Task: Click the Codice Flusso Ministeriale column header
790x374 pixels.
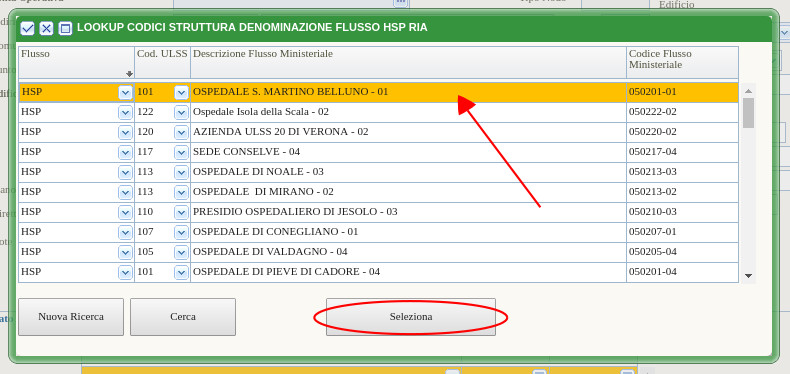Action: (682, 63)
